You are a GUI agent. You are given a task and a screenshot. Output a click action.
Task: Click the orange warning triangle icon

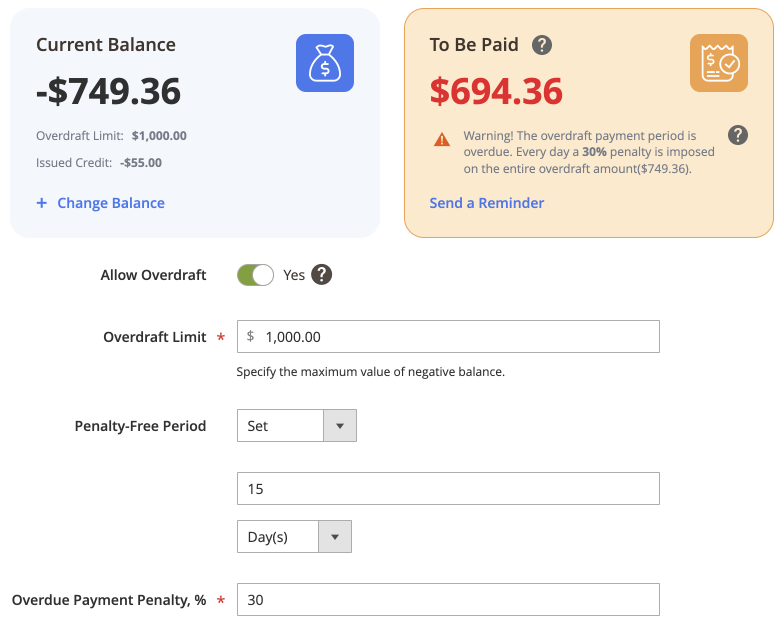tap(442, 139)
